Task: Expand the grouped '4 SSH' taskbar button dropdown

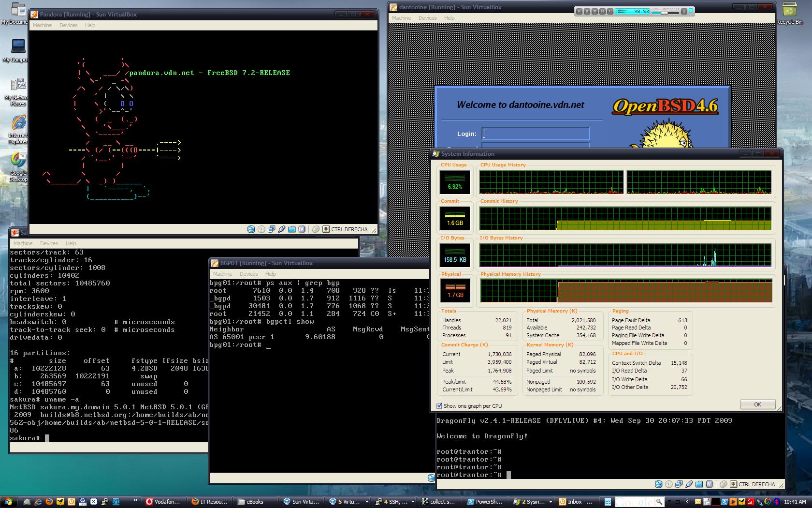Action: 412,502
